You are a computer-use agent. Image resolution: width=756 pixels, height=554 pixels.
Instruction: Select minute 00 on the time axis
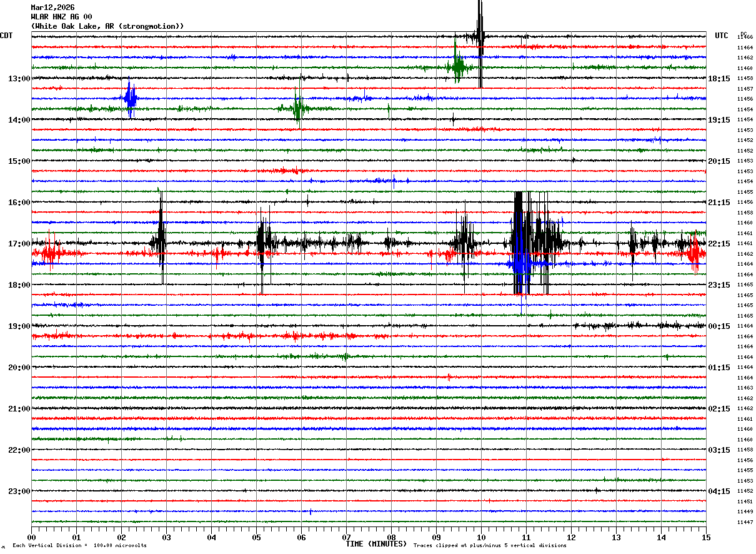[31, 537]
